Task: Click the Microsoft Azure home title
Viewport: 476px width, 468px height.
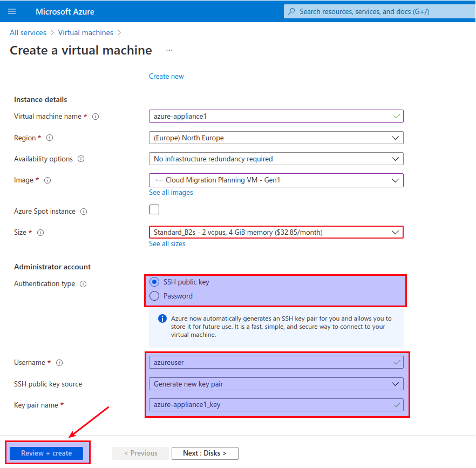Action: click(65, 11)
